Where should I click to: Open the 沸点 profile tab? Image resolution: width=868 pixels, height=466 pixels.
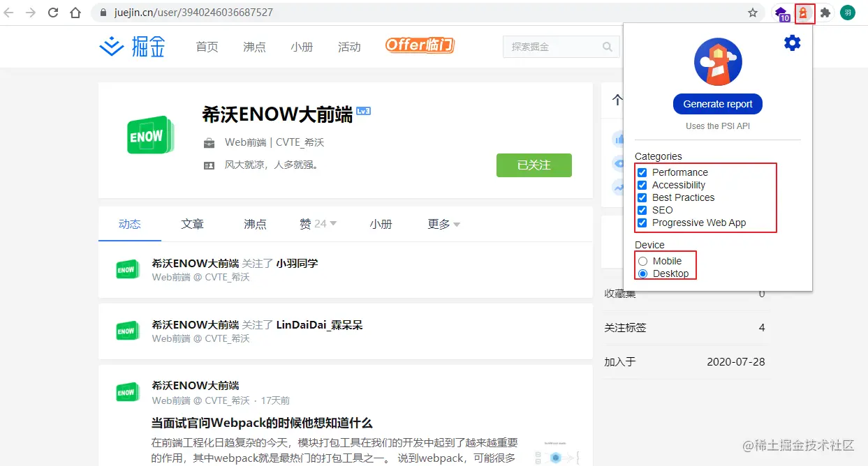(x=255, y=224)
